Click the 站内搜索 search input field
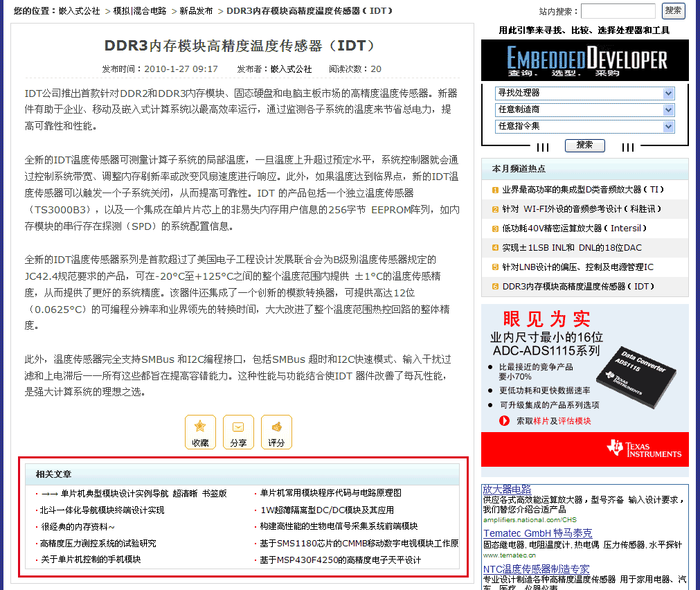This screenshot has height=590, width=700. point(618,11)
